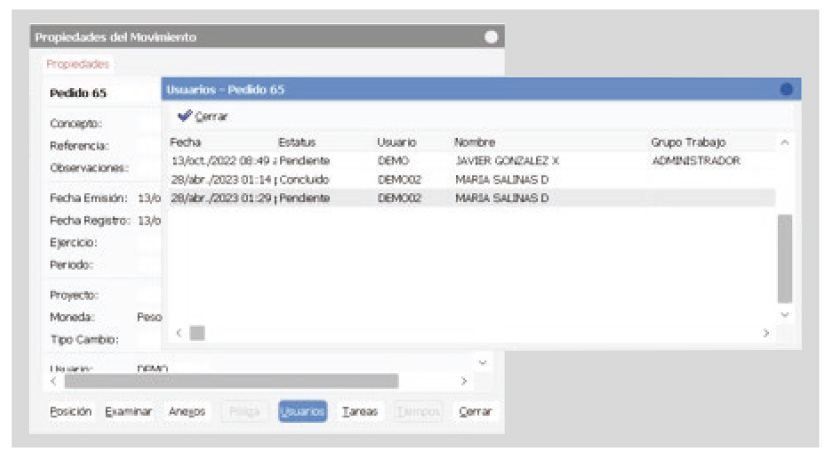Screen dimensions: 830x457
Task: Click Cerrar button at bottom of properties window
Action: tap(474, 412)
